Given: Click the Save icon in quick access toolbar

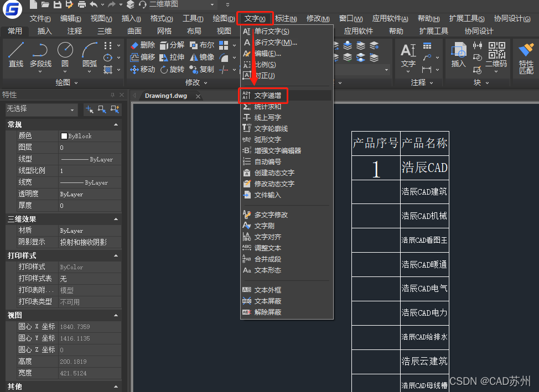Looking at the screenshot, I should [x=57, y=4].
